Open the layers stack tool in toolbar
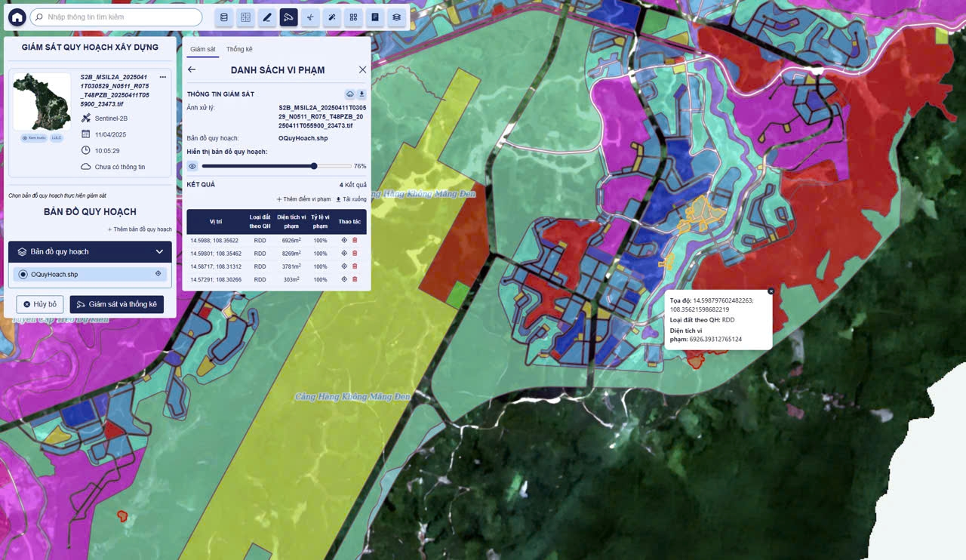 pos(396,17)
